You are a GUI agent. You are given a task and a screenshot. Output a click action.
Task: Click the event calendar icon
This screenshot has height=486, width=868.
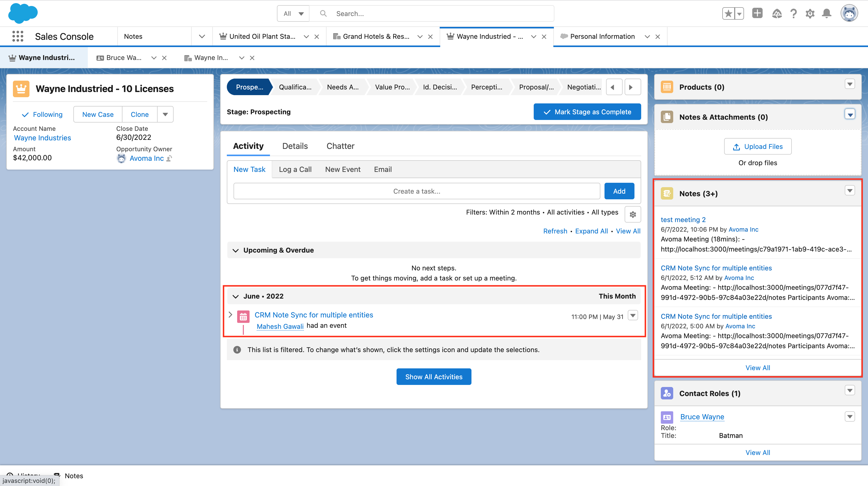[243, 317]
